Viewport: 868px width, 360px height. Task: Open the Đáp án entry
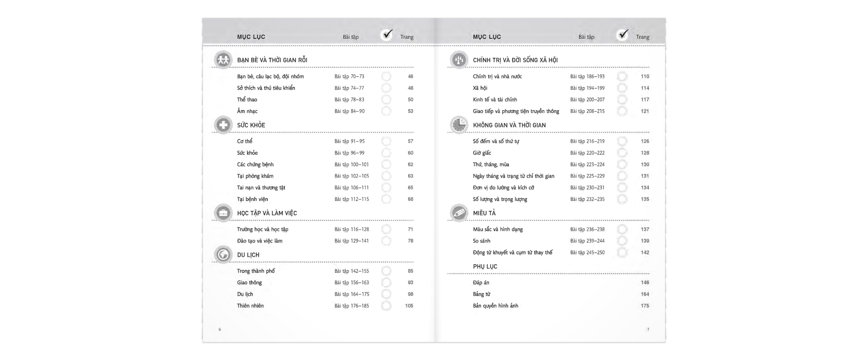481,283
